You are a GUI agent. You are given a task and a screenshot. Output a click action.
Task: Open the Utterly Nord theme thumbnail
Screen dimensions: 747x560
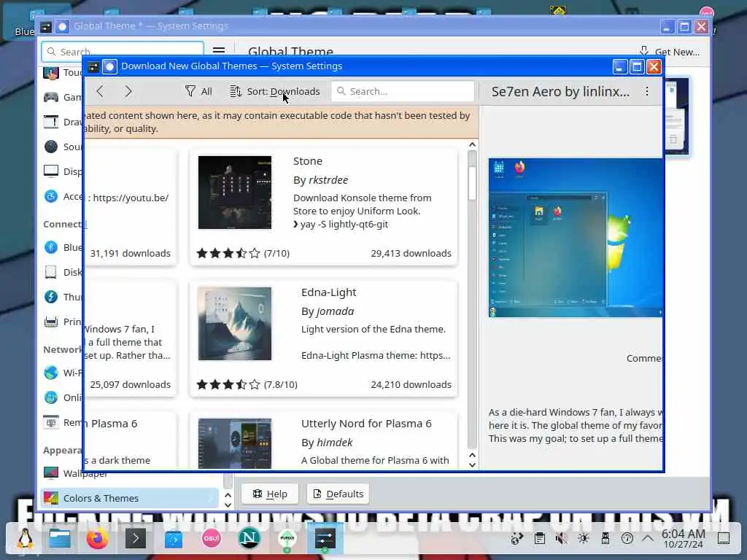pyautogui.click(x=235, y=443)
